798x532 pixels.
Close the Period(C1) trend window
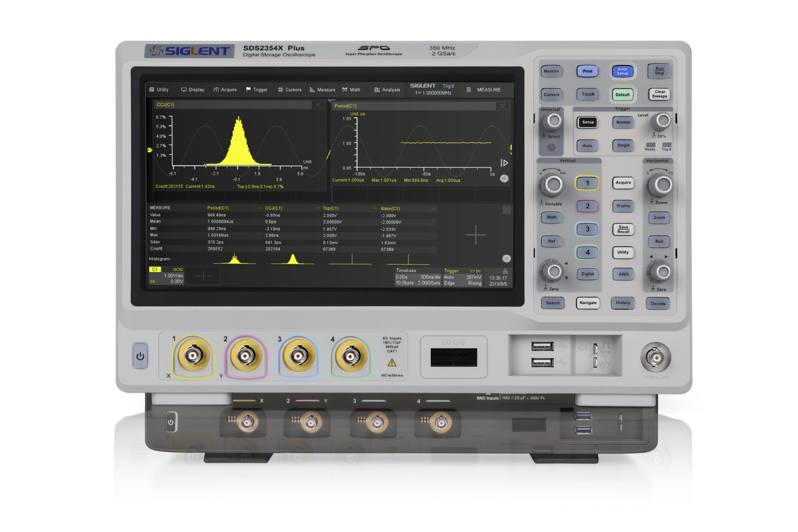(x=502, y=106)
